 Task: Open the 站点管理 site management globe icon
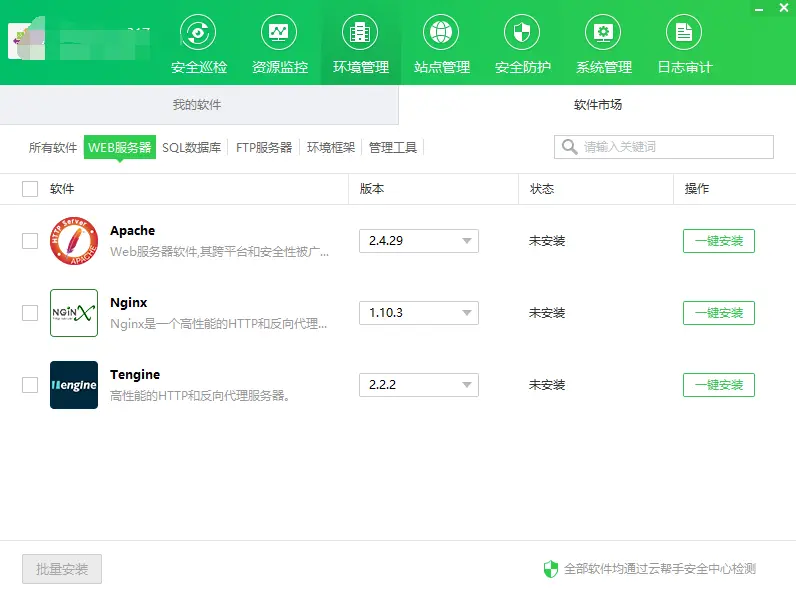[x=441, y=32]
